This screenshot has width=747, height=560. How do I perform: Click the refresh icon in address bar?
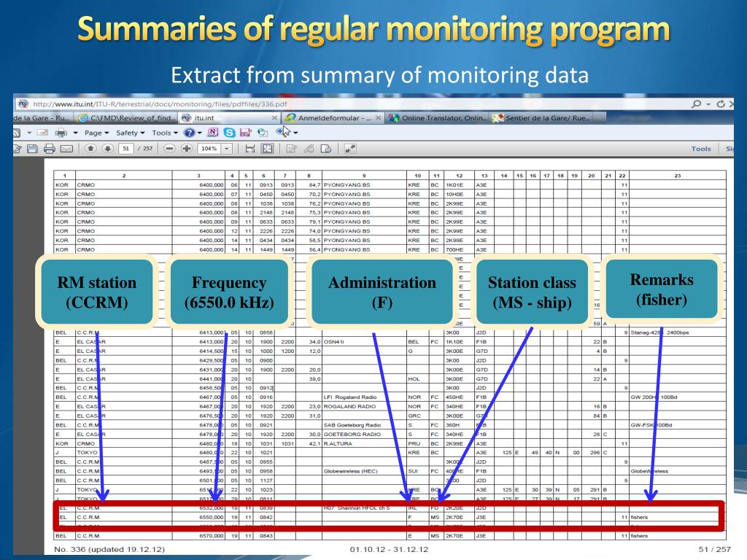coord(721,104)
